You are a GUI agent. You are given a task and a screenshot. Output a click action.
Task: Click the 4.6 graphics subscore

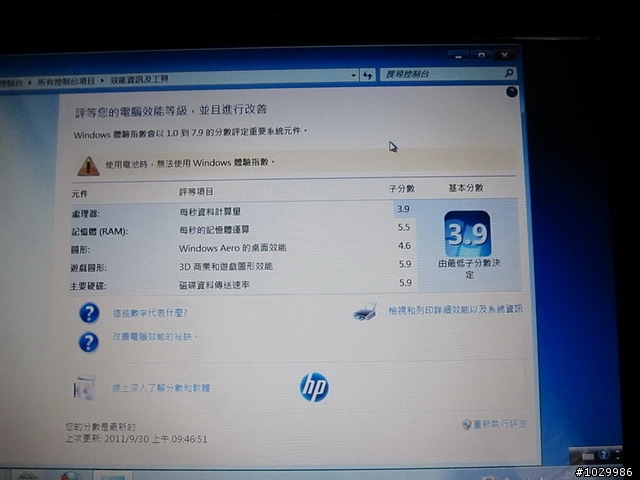[404, 246]
